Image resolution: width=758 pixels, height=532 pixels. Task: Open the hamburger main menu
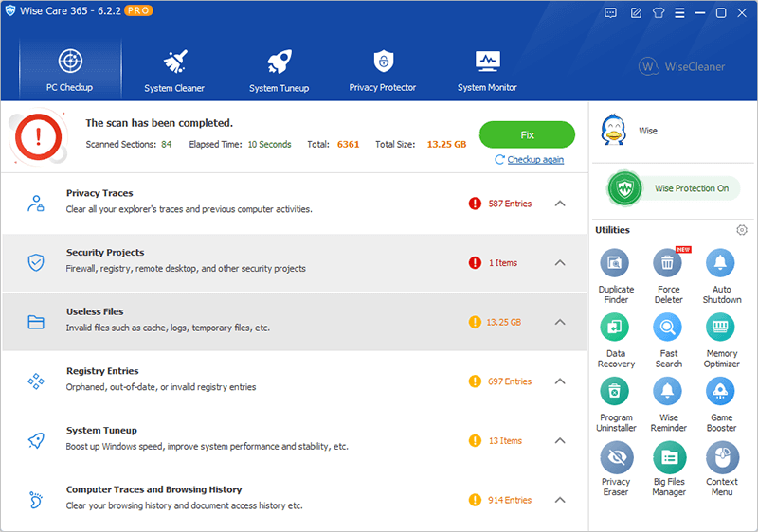pyautogui.click(x=679, y=13)
